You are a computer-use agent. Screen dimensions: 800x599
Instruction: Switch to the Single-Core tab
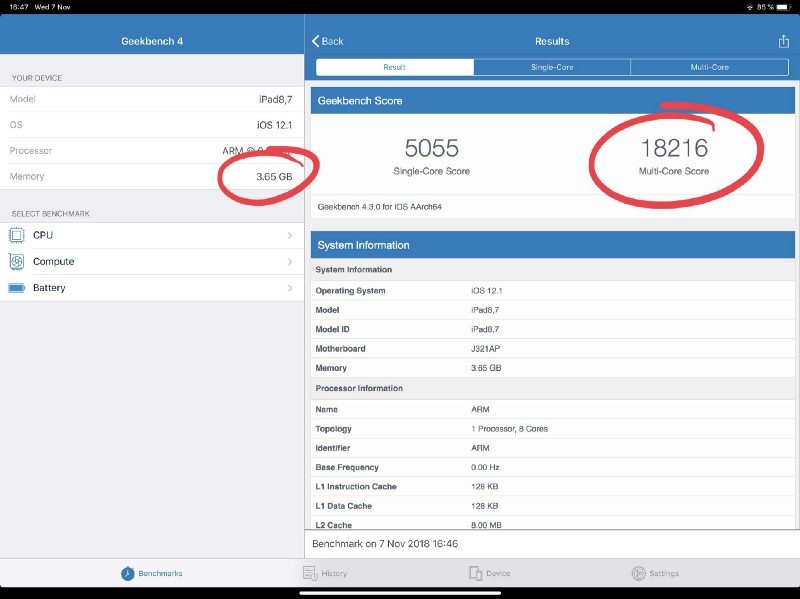tap(552, 67)
